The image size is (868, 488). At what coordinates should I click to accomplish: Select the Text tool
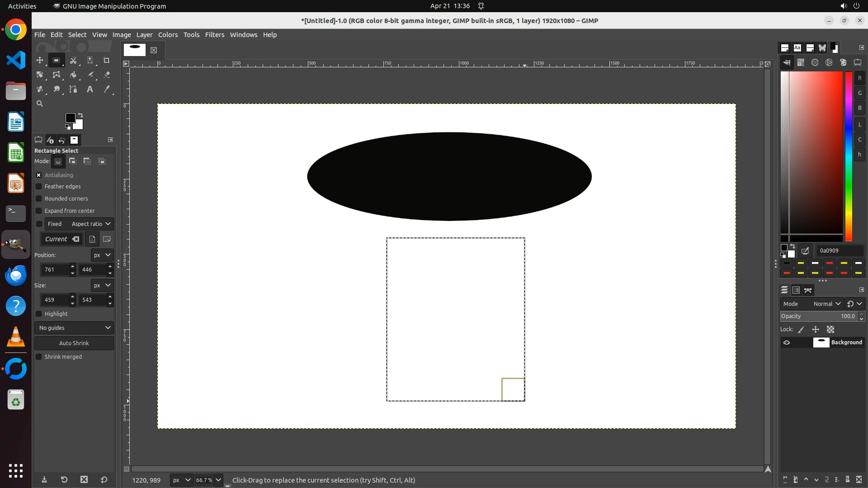click(x=90, y=89)
